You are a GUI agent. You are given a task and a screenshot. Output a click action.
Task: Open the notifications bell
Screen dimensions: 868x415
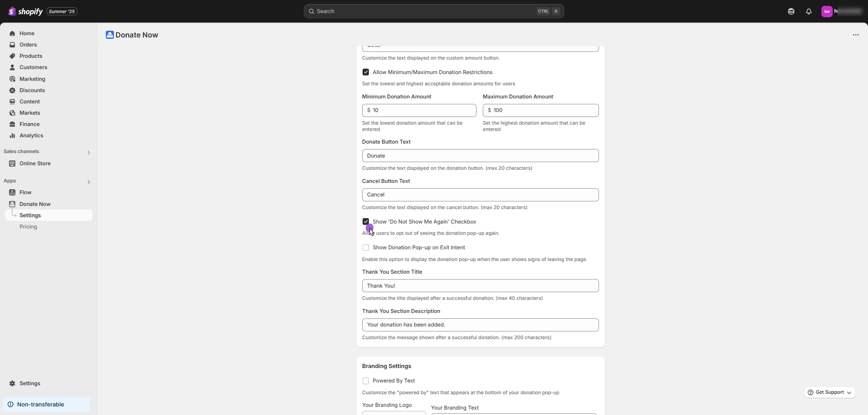(809, 11)
